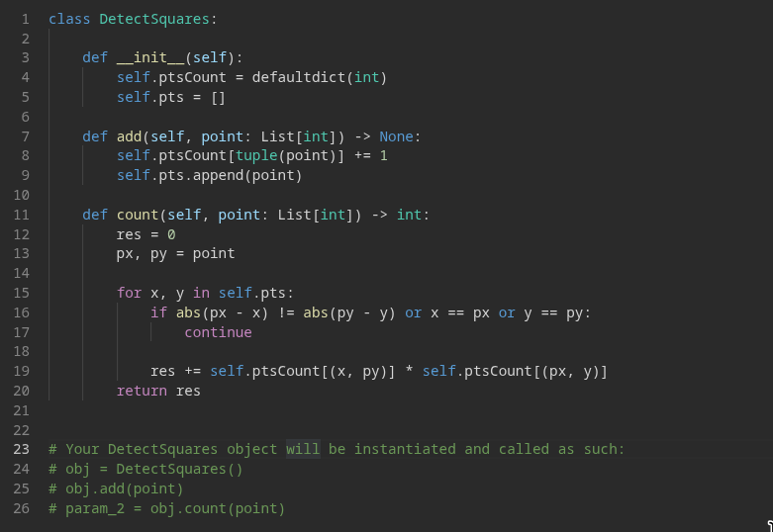The height and width of the screenshot is (532, 773).
Task: Click 'param_2' in the bottom comment
Action: (x=95, y=508)
